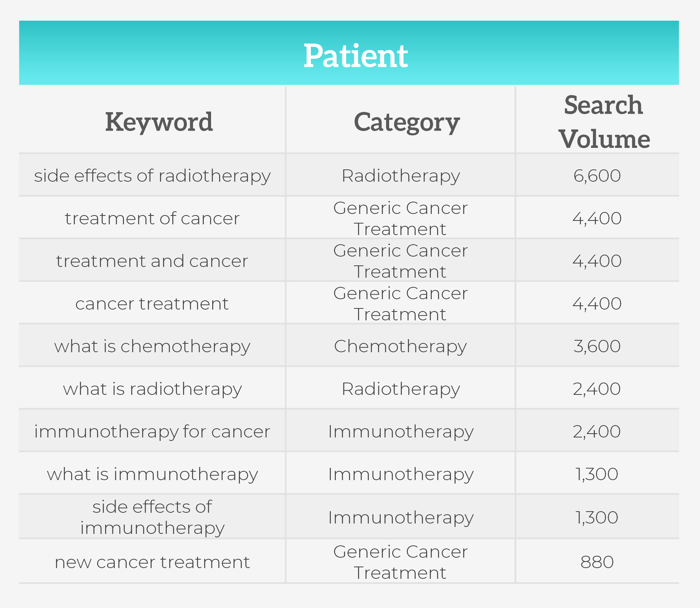Select the 'side effects of immunotherapy' keyword

[152, 517]
